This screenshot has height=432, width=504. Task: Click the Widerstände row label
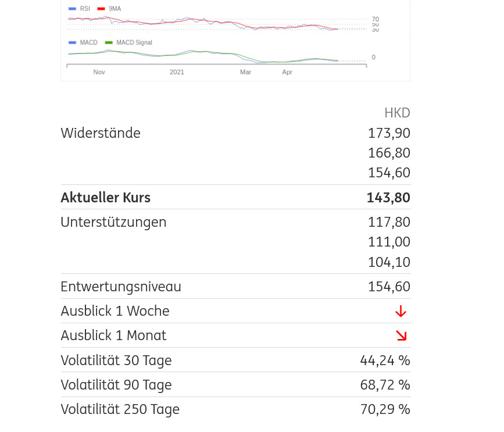point(101,133)
